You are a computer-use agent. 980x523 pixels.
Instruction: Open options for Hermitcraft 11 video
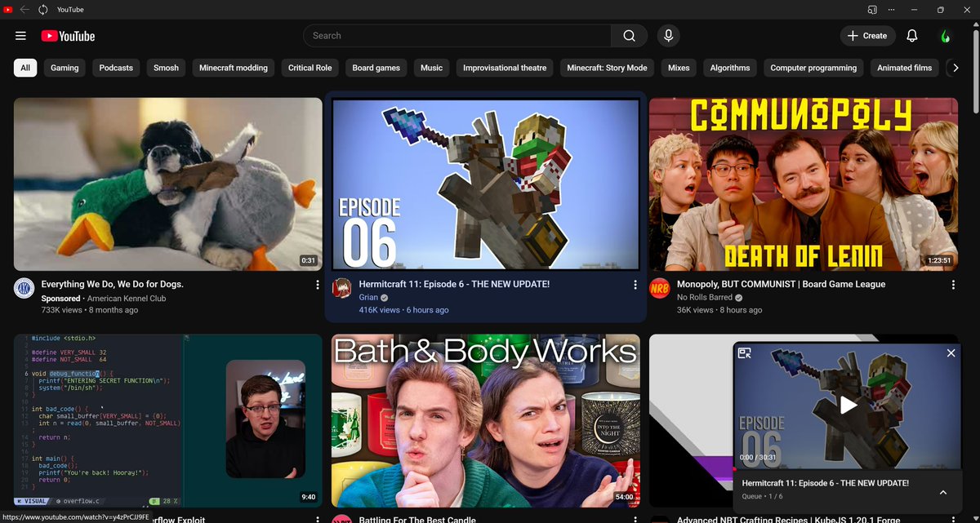[x=635, y=285]
